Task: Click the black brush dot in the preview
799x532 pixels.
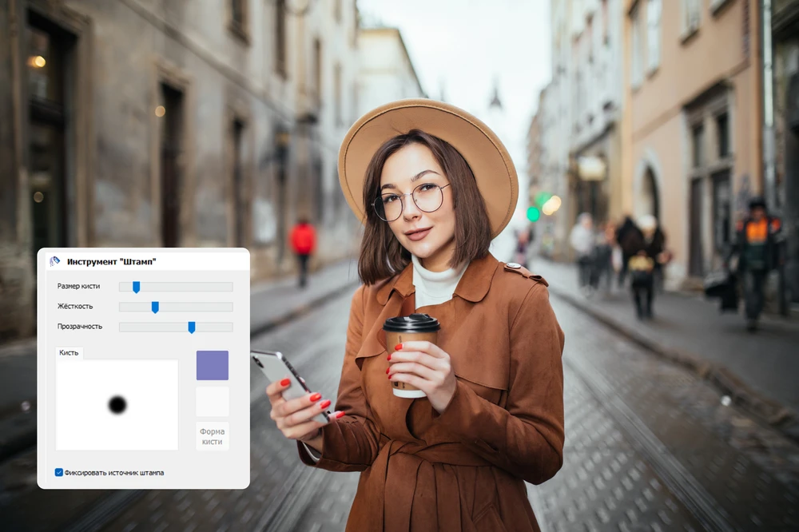Action: [117, 405]
